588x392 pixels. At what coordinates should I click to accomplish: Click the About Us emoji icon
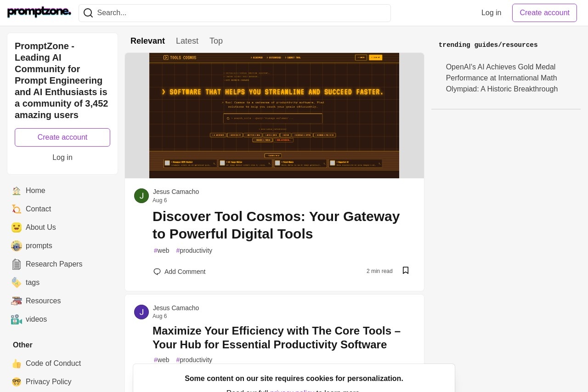tap(17, 227)
